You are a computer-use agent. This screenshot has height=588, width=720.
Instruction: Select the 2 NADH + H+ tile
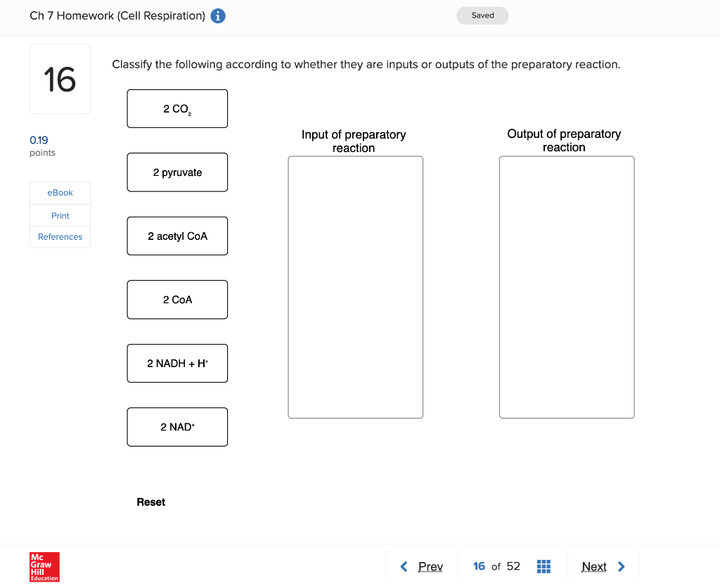177,363
